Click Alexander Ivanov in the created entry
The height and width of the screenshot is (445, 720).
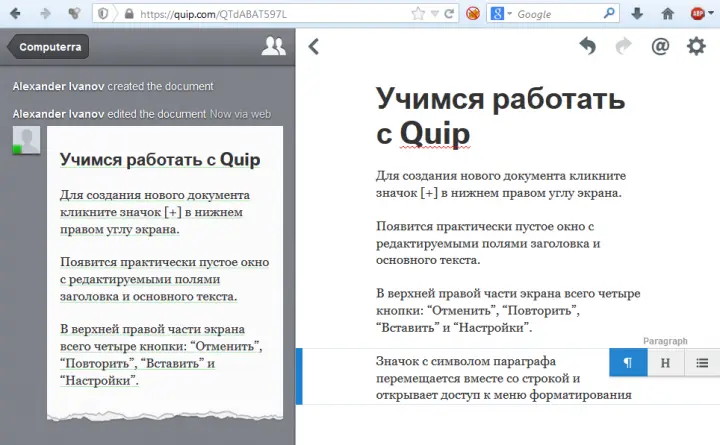tap(58, 86)
